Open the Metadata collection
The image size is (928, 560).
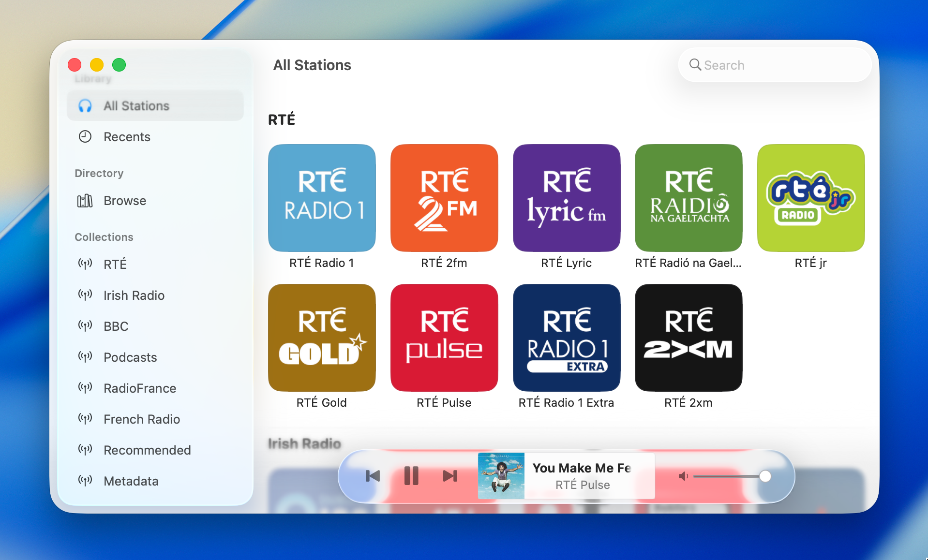[155, 481]
